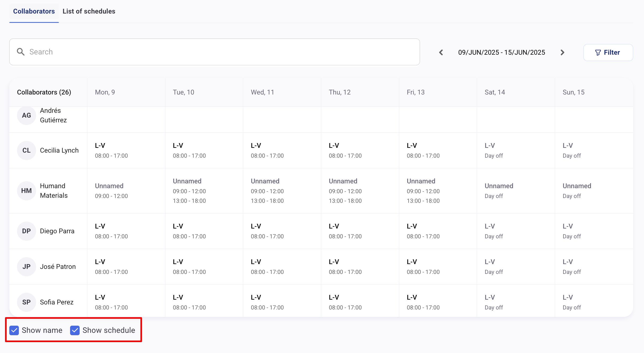This screenshot has width=644, height=353.
Task: Open the Filter options
Action: pyautogui.click(x=608, y=53)
